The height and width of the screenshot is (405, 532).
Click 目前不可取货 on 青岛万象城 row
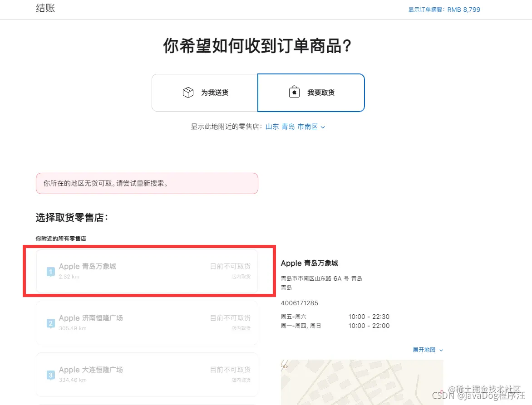click(230, 266)
